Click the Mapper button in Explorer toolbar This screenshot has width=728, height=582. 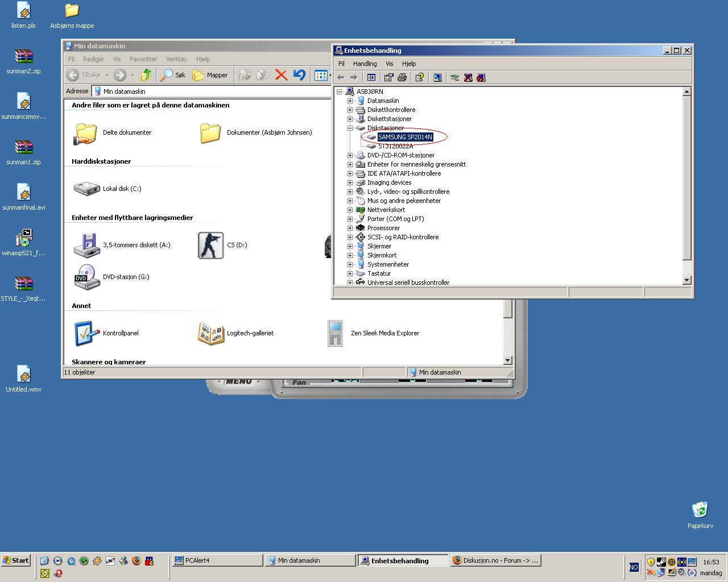tap(210, 75)
